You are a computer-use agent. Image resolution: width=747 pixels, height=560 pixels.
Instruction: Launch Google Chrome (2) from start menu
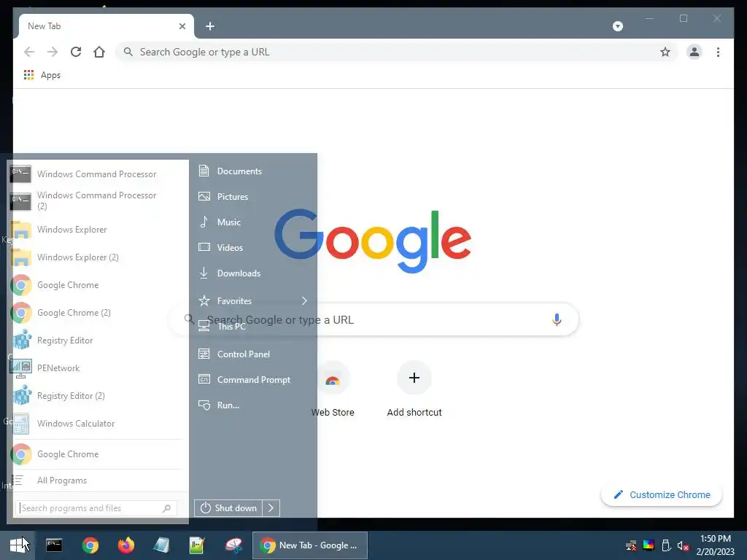click(97, 313)
